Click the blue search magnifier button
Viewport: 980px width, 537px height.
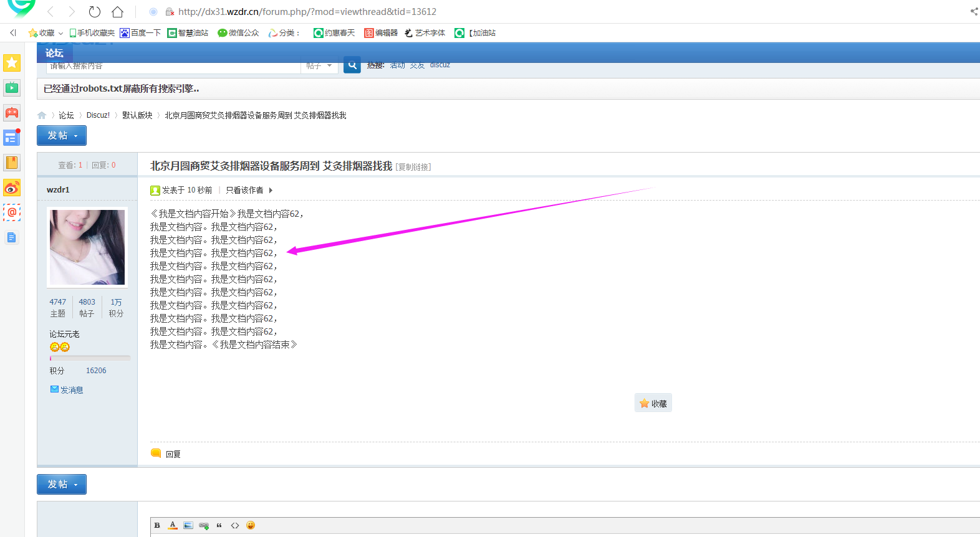click(352, 65)
